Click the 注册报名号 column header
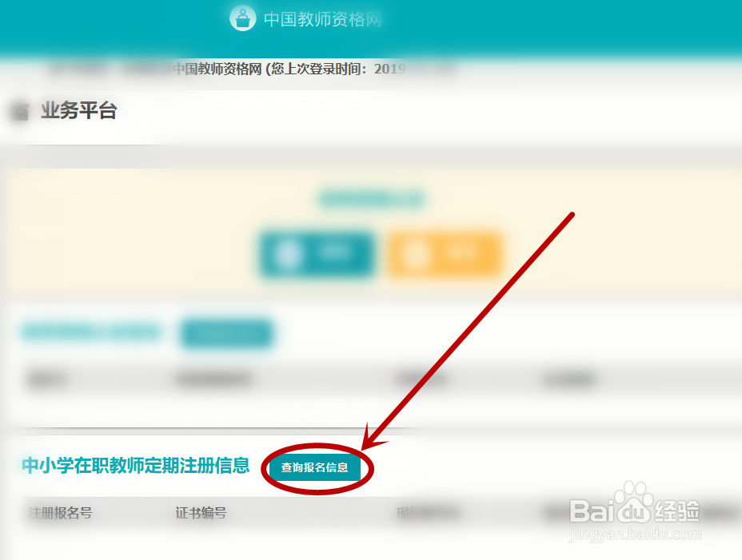 coord(61,513)
